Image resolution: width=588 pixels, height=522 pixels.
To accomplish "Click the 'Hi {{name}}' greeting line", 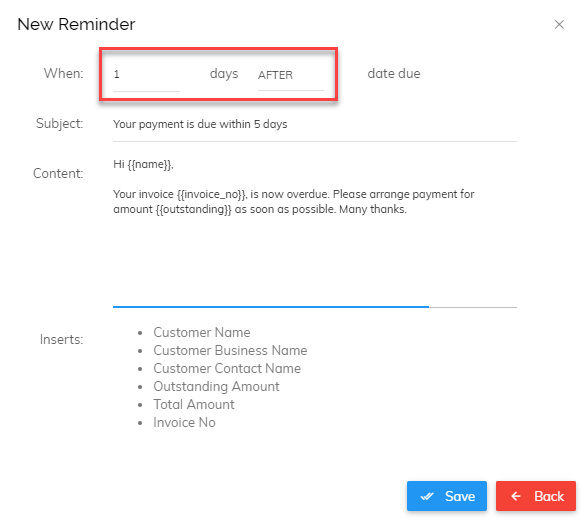I will point(143,164).
